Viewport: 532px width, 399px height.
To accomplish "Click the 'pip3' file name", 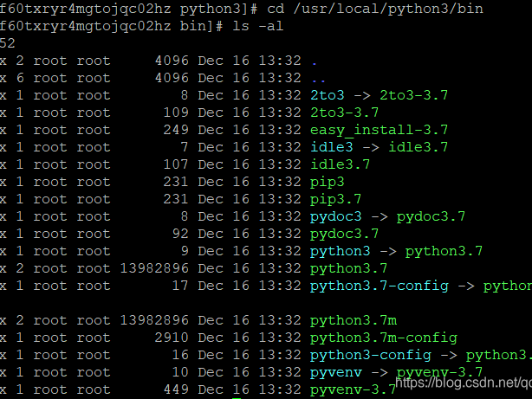I will point(328,183).
